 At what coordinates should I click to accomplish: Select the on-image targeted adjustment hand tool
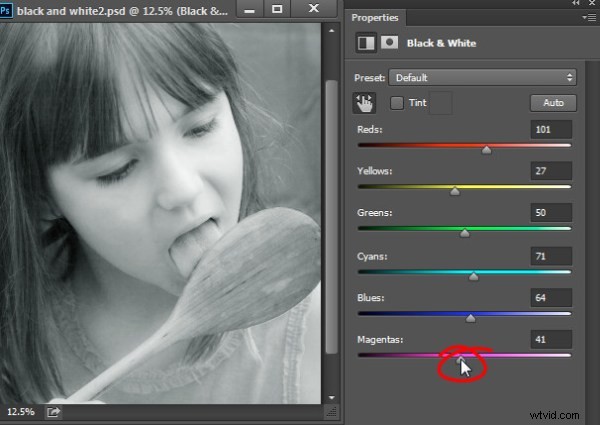(364, 103)
